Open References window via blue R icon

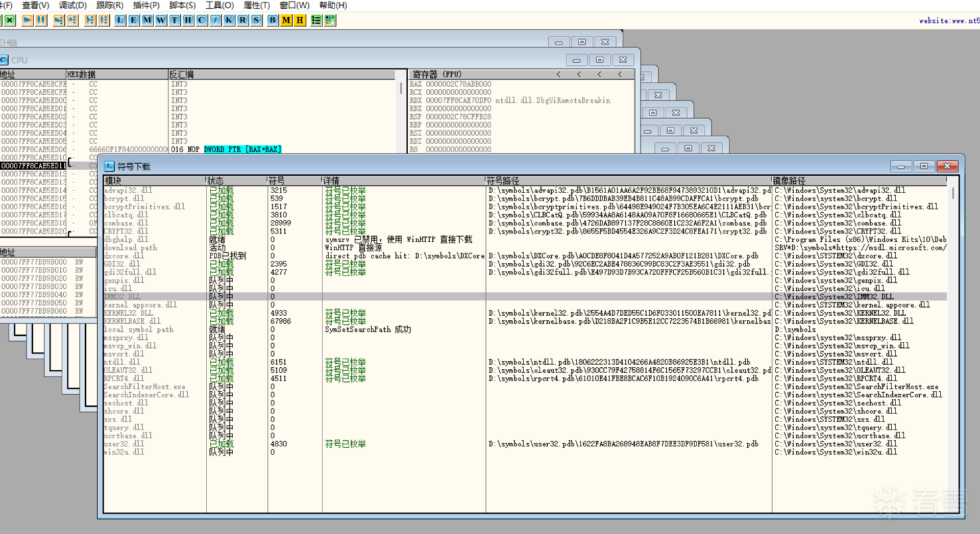pyautogui.click(x=243, y=20)
